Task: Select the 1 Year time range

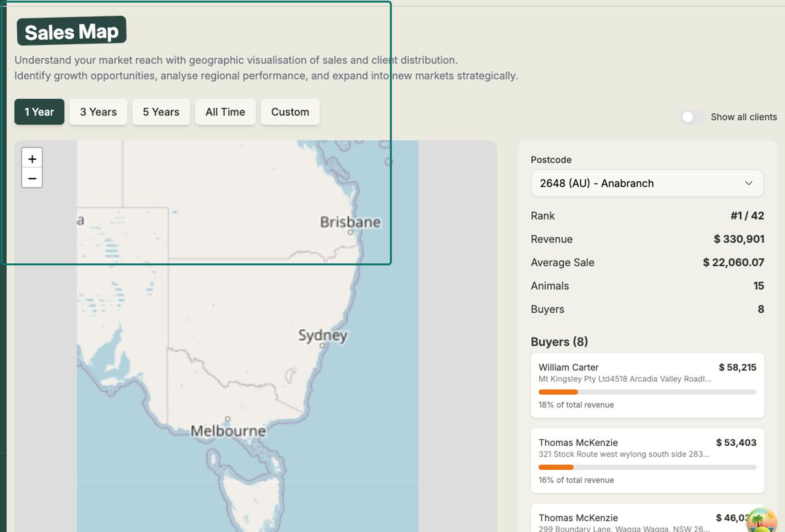Action: click(x=39, y=112)
